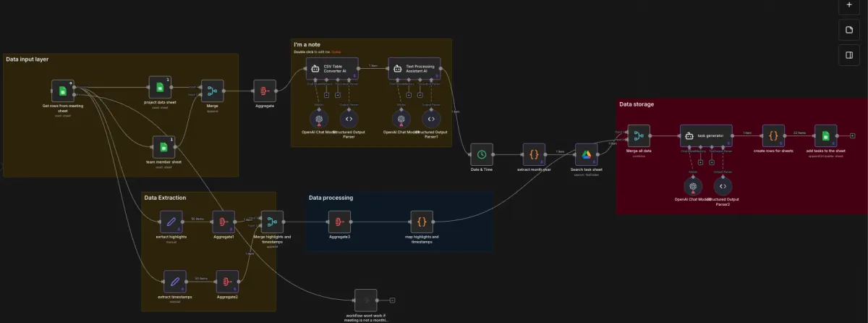Open the add tasks to the sheet node
Image resolution: width=868 pixels, height=323 pixels.
[825, 135]
